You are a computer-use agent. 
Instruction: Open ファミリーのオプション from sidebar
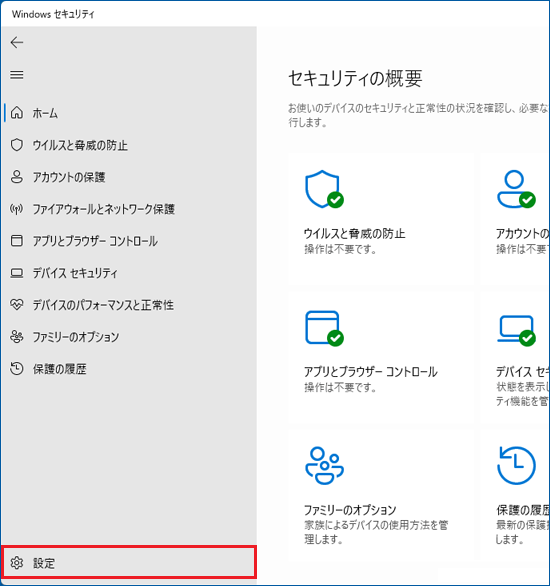[x=129, y=337]
